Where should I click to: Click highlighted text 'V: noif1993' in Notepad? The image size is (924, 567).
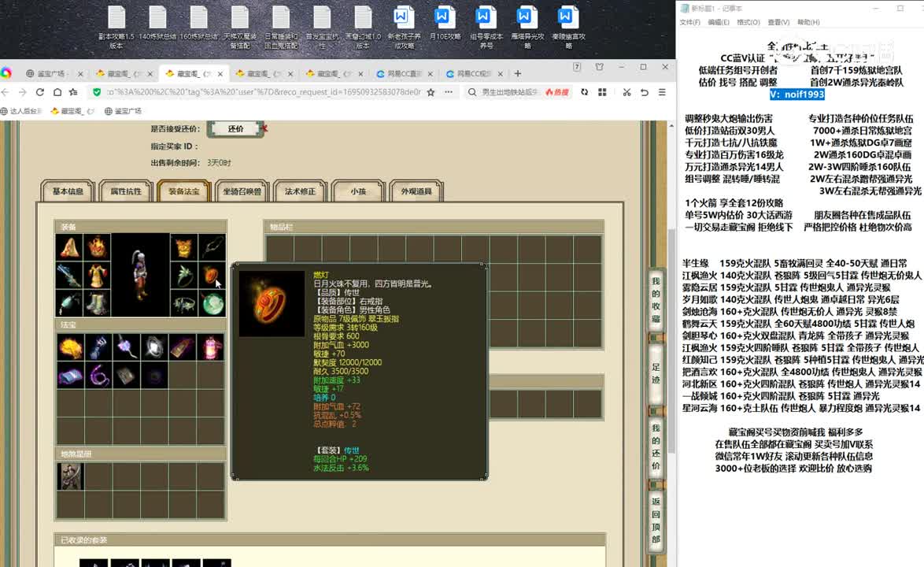click(797, 94)
